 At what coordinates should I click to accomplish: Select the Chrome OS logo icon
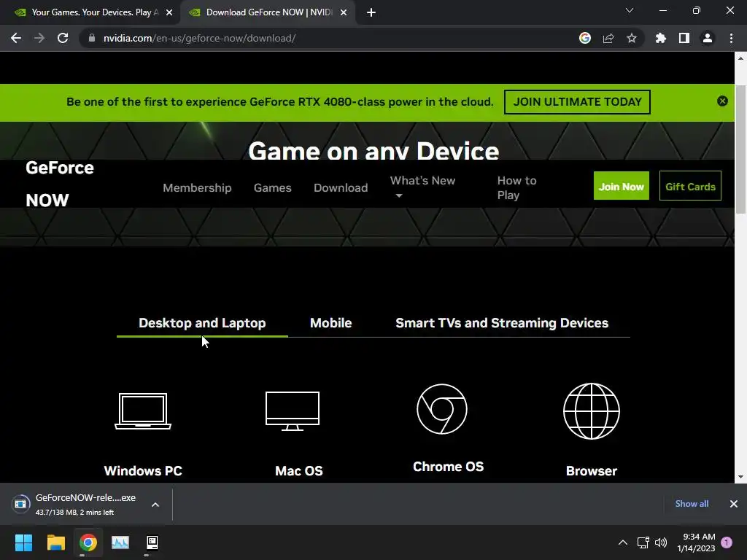pyautogui.click(x=442, y=409)
